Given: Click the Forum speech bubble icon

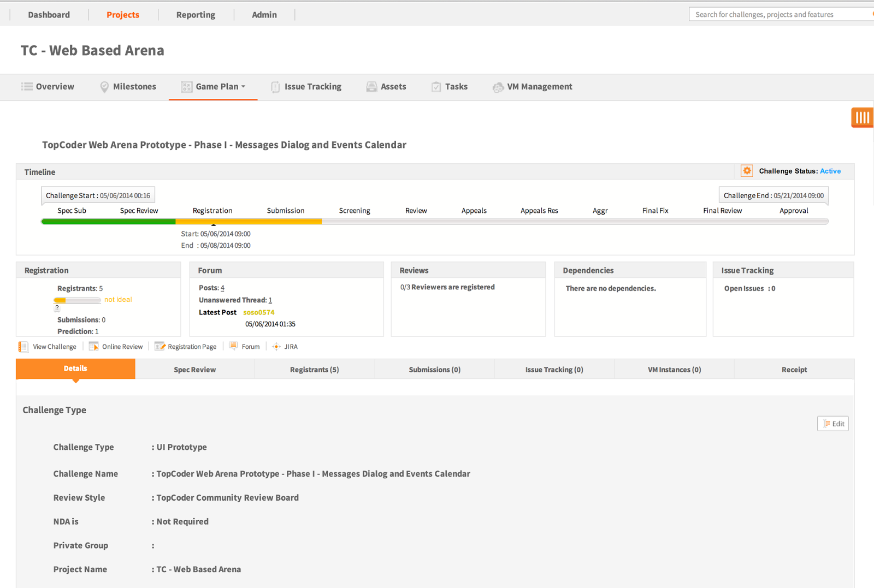Looking at the screenshot, I should [234, 346].
